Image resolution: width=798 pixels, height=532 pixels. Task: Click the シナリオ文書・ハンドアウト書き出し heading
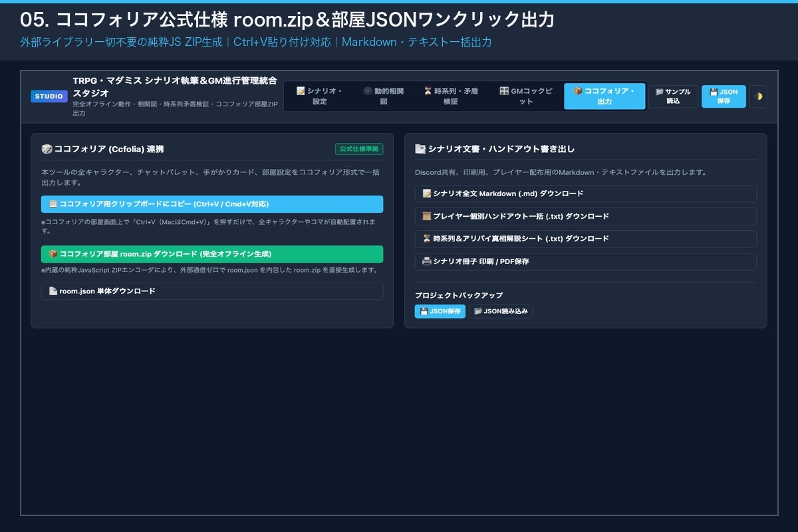pyautogui.click(x=501, y=149)
